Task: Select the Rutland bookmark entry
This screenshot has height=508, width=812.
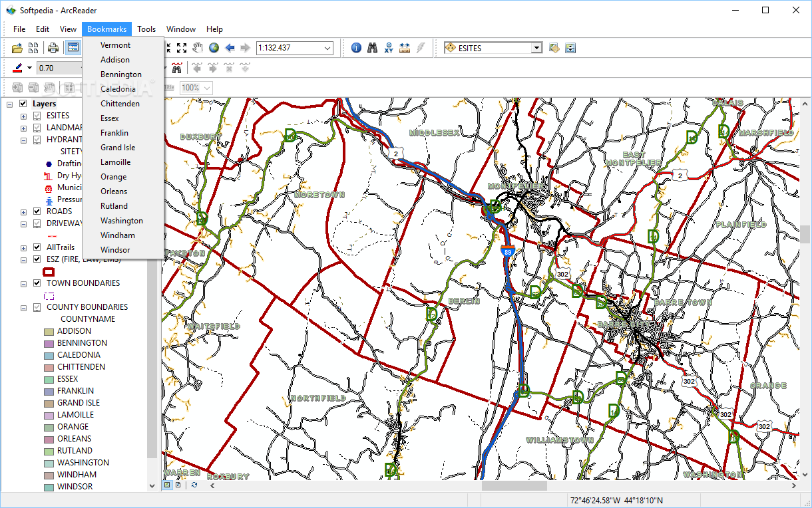Action: (114, 206)
